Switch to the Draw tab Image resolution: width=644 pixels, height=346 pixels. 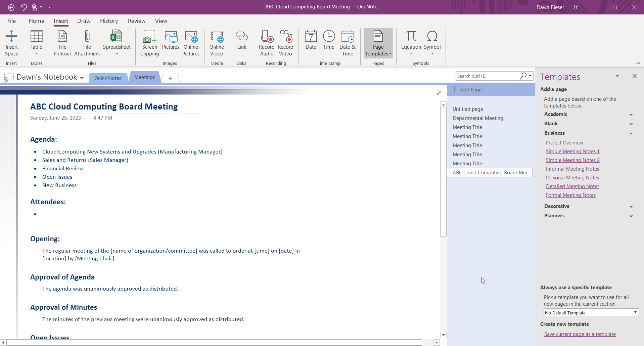pyautogui.click(x=84, y=21)
